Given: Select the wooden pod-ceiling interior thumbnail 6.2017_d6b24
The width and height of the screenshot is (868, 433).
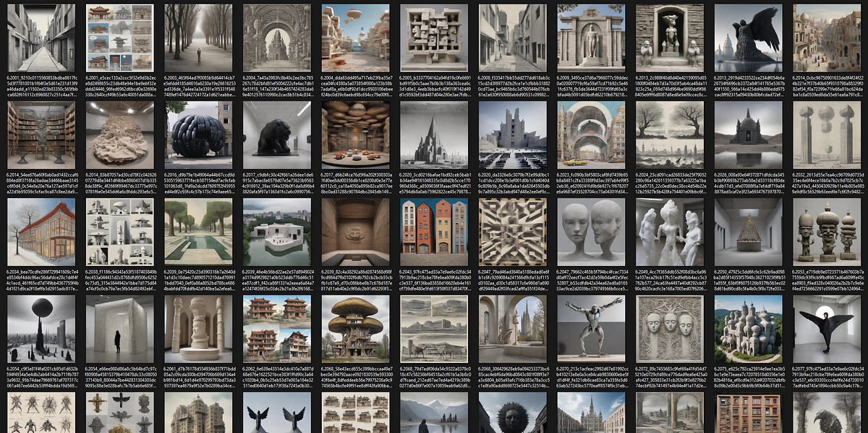Looking at the screenshot, I should tap(355, 135).
